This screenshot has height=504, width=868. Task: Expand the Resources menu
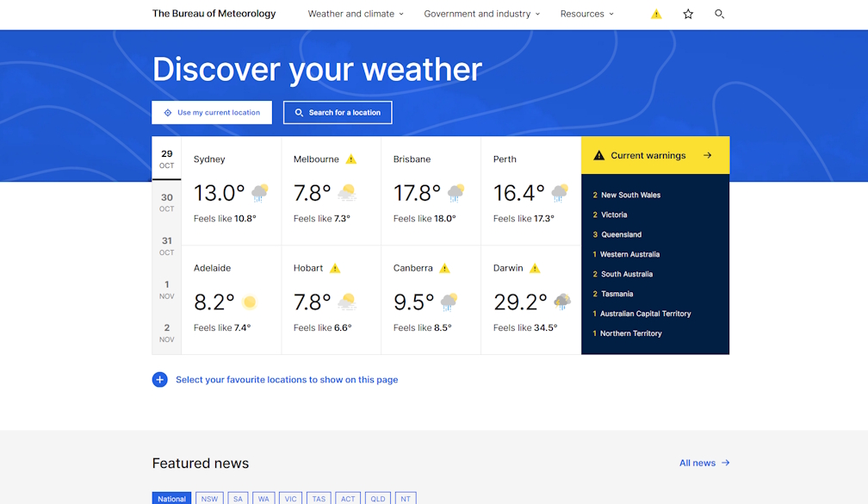[x=586, y=14]
